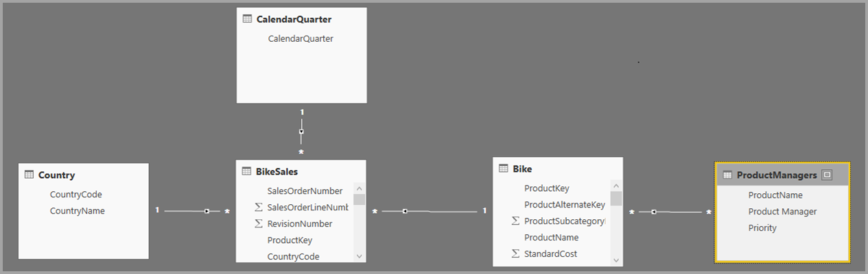Image resolution: width=868 pixels, height=274 pixels.
Task: Click the CalendarQuarter table icon
Action: coord(248,19)
